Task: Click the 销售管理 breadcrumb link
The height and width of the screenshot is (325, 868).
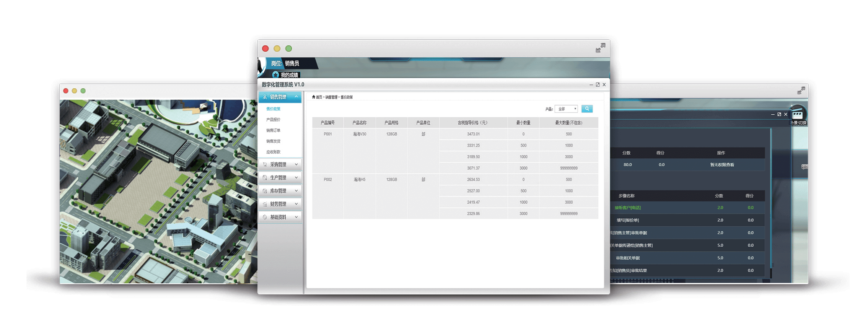Action: [331, 97]
